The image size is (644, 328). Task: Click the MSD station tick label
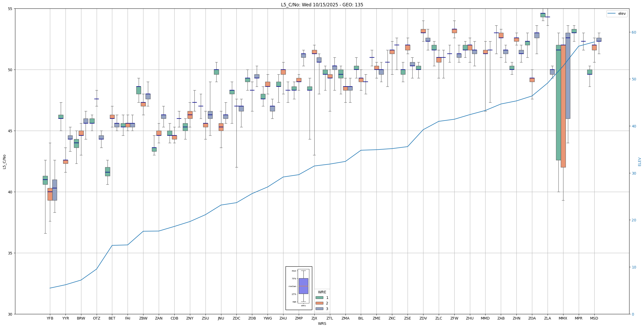coord(594,318)
